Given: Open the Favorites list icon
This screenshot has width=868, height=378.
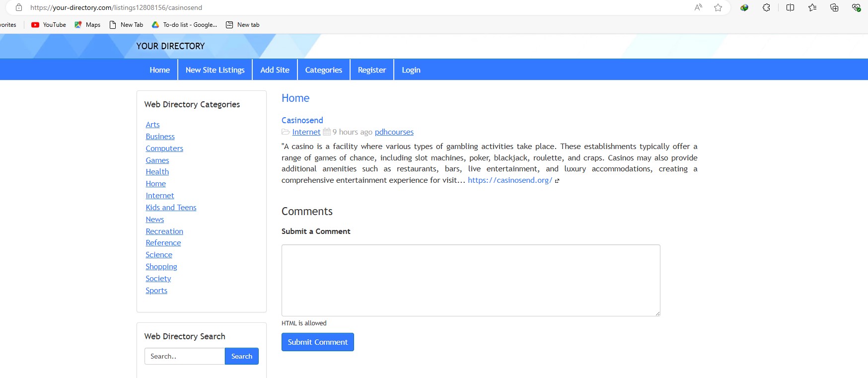Looking at the screenshot, I should (x=812, y=7).
